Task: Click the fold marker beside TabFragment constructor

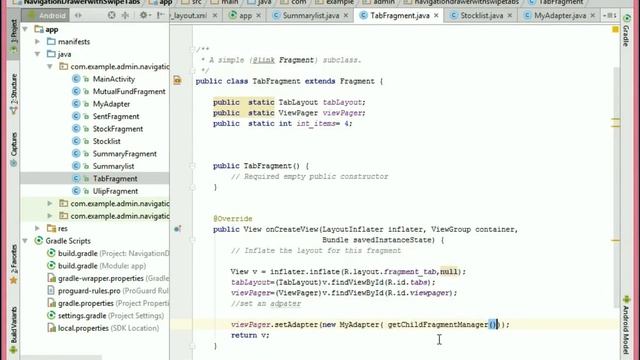Action: pos(192,166)
